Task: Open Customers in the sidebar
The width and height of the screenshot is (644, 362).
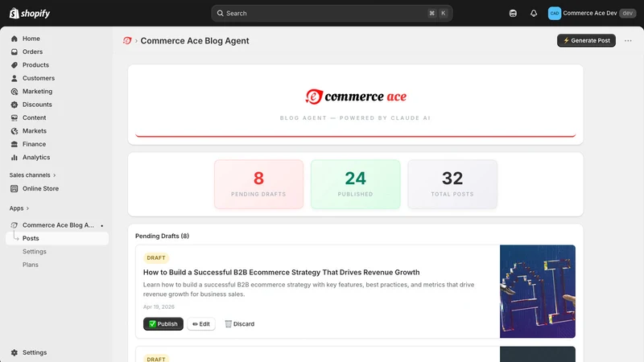Action: 39,78
